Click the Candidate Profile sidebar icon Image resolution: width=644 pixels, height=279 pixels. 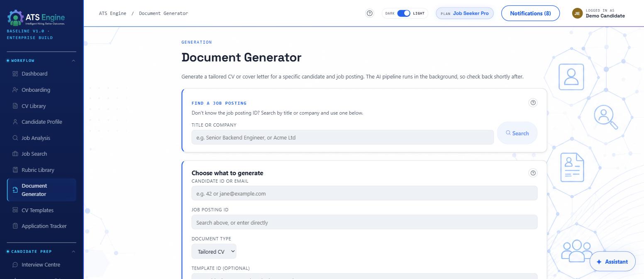pyautogui.click(x=15, y=122)
